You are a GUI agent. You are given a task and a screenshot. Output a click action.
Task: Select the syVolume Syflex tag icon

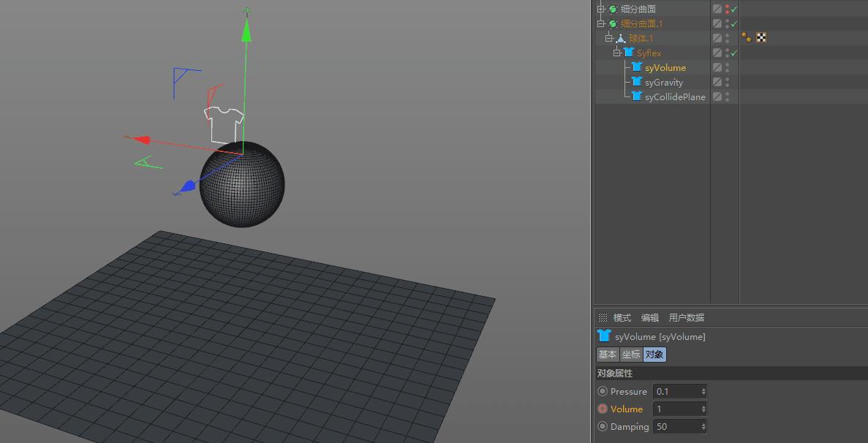click(x=635, y=67)
